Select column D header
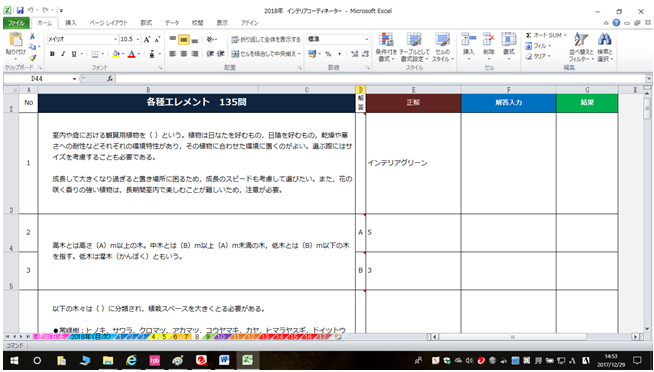 click(x=360, y=90)
